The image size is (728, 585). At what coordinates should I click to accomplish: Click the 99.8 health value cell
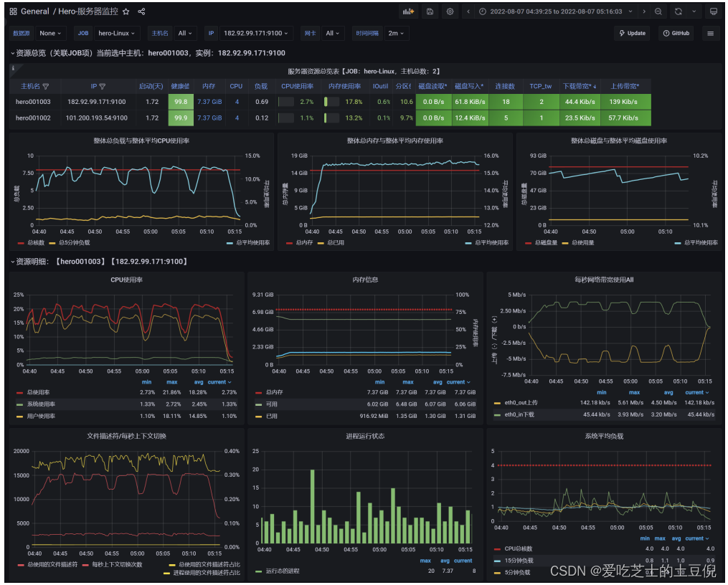[x=181, y=102]
